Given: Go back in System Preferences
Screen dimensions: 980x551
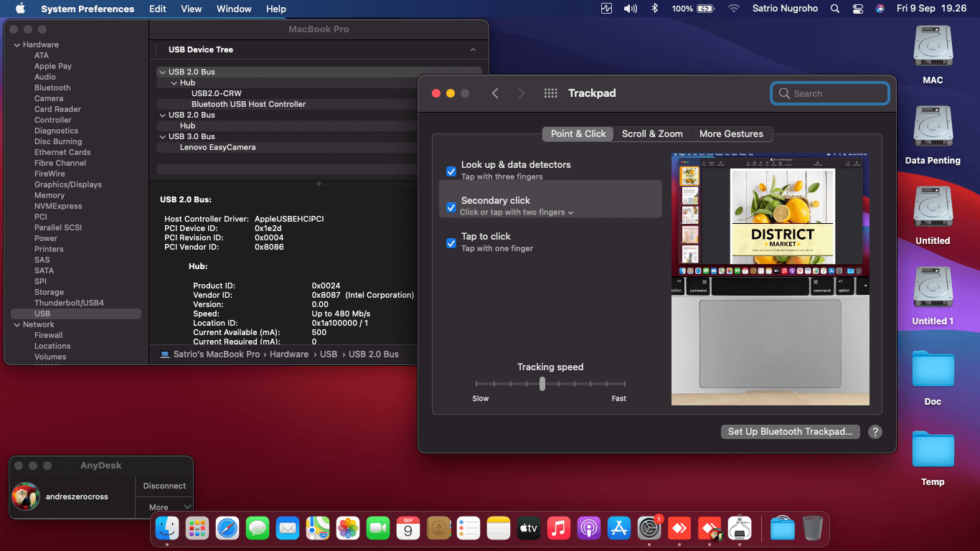Looking at the screenshot, I should 495,93.
